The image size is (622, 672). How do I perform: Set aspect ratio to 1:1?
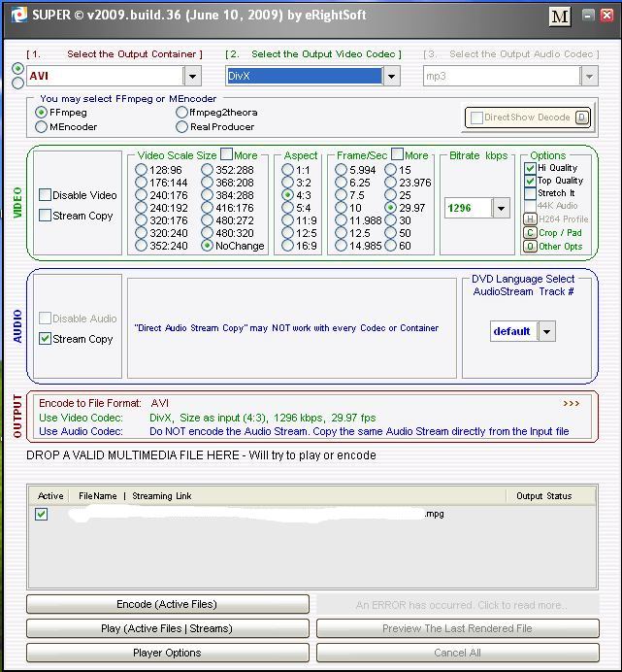[x=287, y=170]
